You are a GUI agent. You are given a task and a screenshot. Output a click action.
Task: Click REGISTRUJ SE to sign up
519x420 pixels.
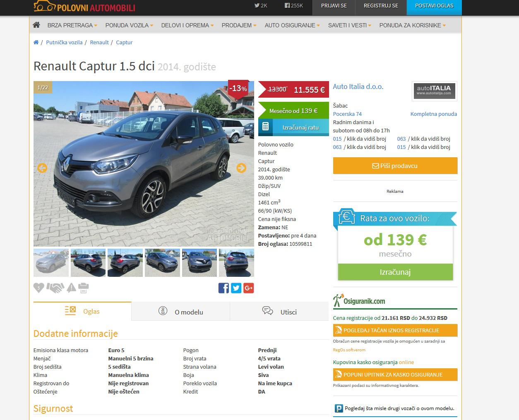381,6
